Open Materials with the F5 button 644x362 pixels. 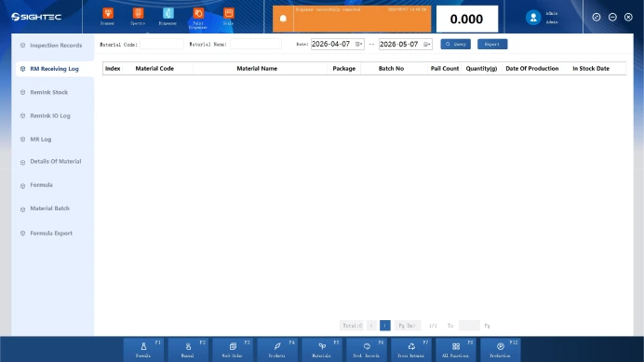pos(322,350)
